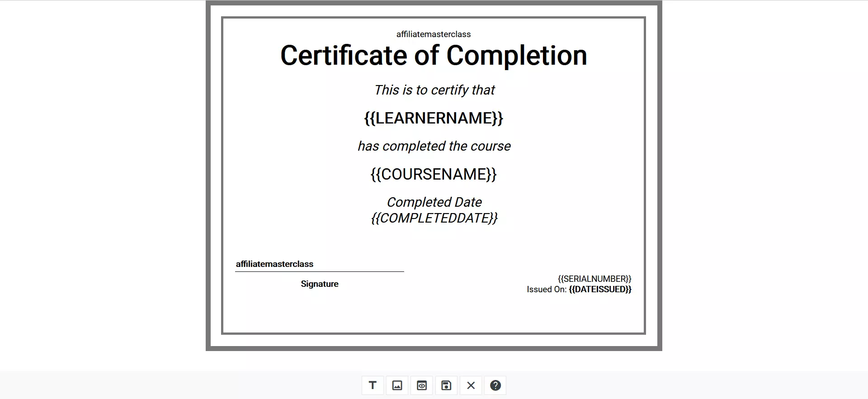Select the {{DATEISSUED}} placeholder
Viewport: 868px width, 399px height.
click(600, 290)
